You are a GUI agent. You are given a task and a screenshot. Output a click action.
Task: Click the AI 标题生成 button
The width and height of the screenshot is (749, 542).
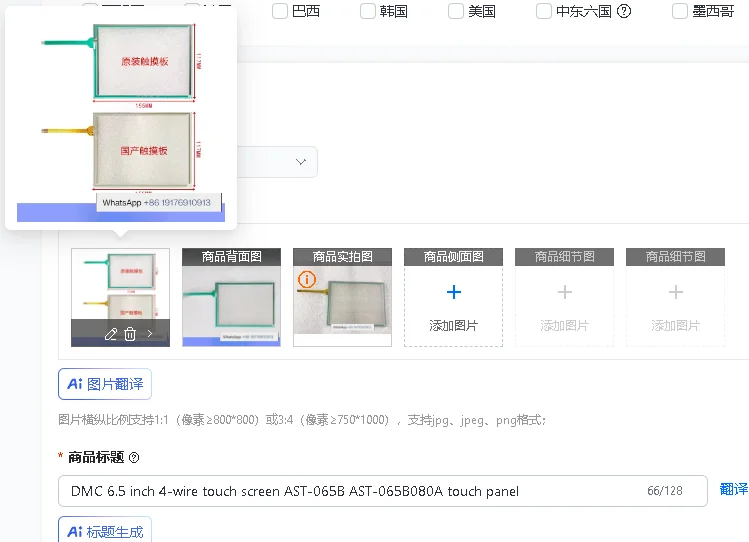tap(105, 530)
